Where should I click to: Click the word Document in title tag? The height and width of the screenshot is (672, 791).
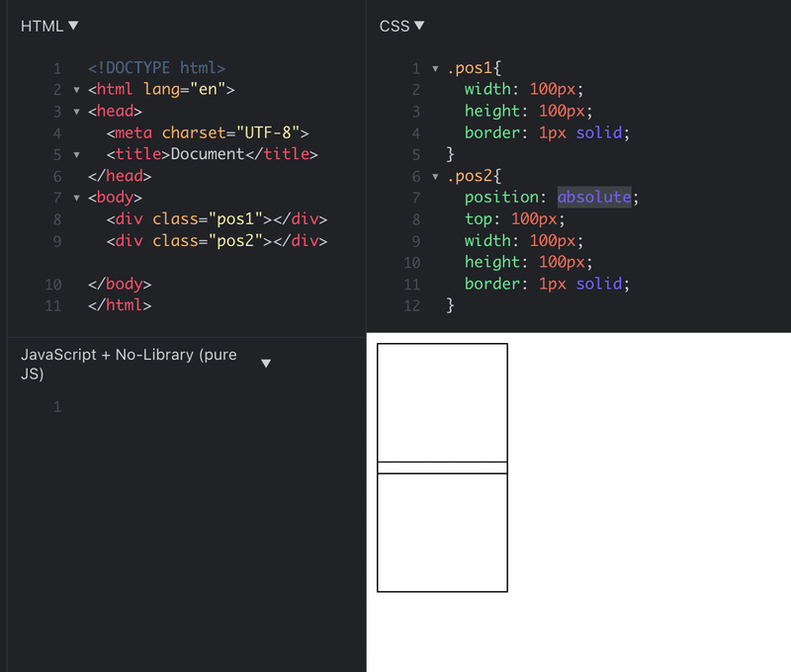click(x=208, y=154)
